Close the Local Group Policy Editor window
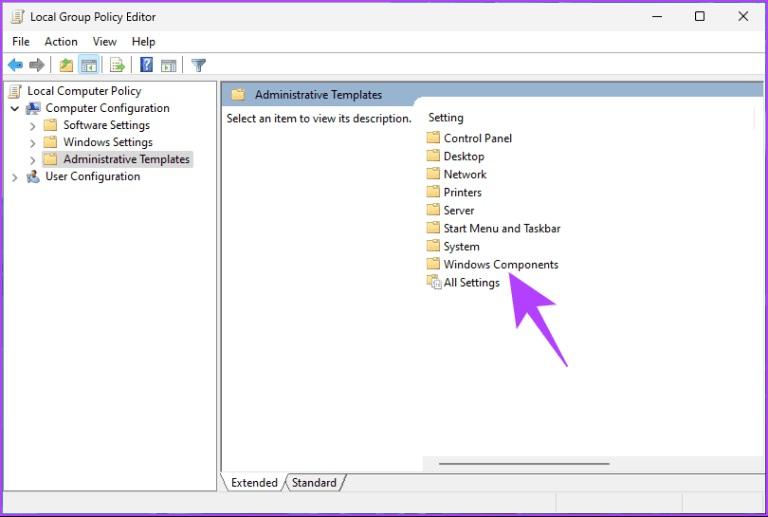Screen dimensions: 768x517 (x=743, y=17)
